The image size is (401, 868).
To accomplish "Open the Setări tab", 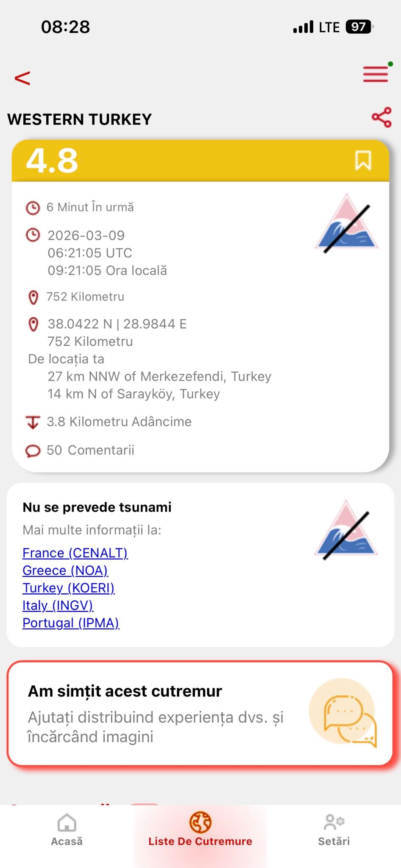I will (x=334, y=830).
